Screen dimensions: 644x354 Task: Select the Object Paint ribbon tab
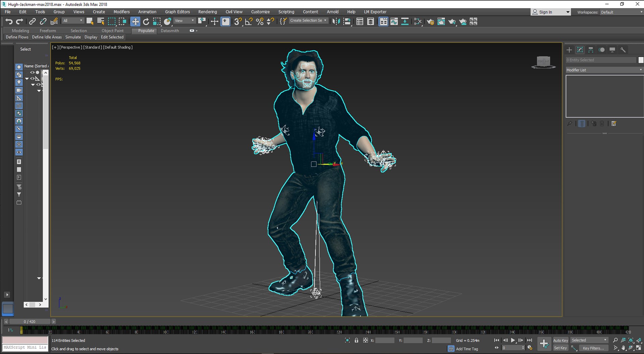[x=112, y=31]
